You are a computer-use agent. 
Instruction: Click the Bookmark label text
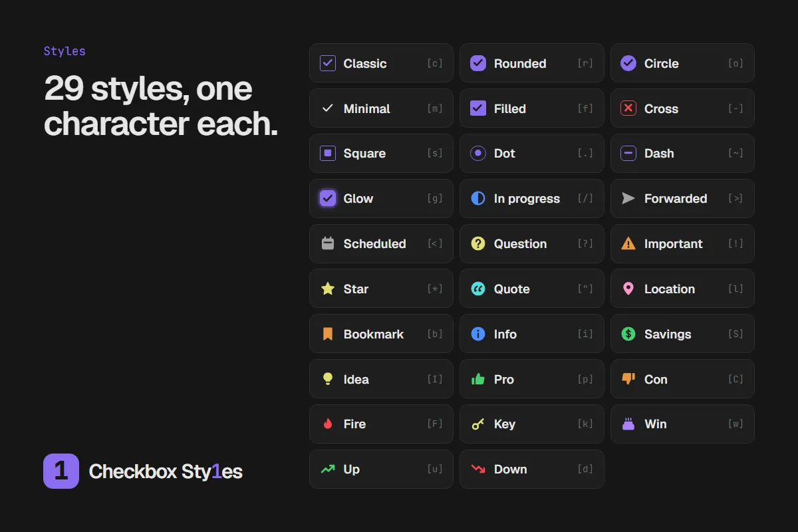374,334
